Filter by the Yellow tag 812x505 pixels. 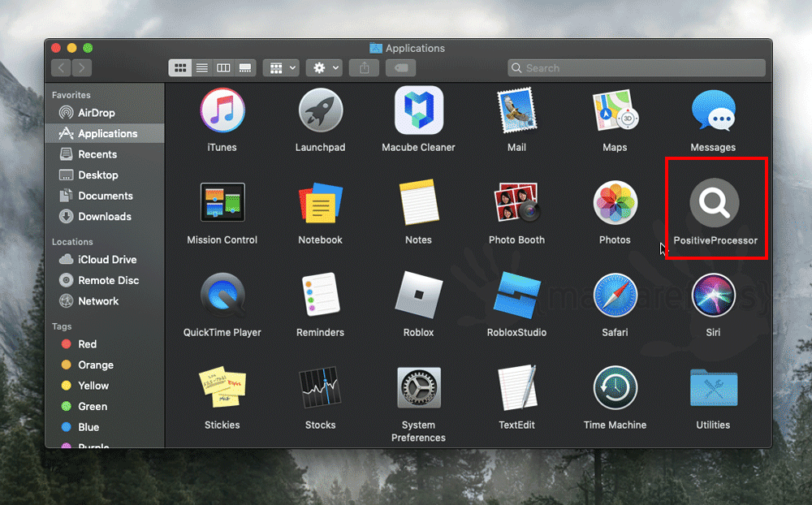click(105, 386)
